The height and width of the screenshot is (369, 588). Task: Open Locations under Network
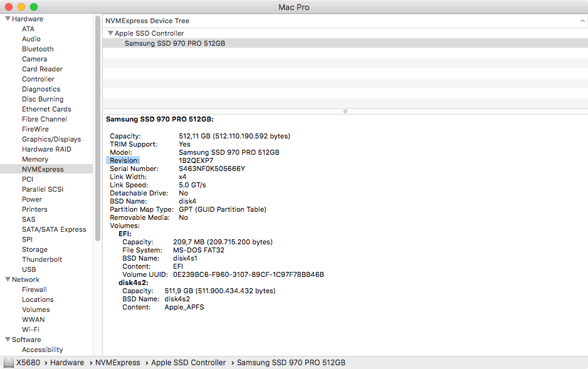pyautogui.click(x=38, y=299)
